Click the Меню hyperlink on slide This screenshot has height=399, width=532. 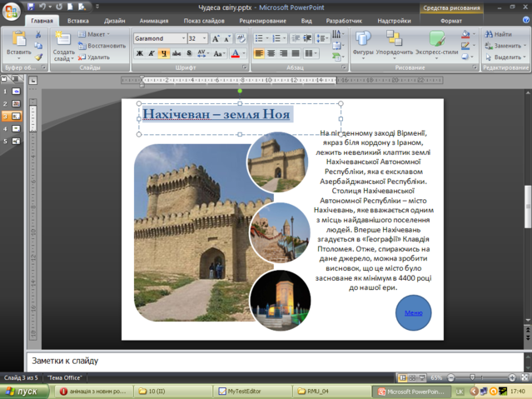pos(413,312)
